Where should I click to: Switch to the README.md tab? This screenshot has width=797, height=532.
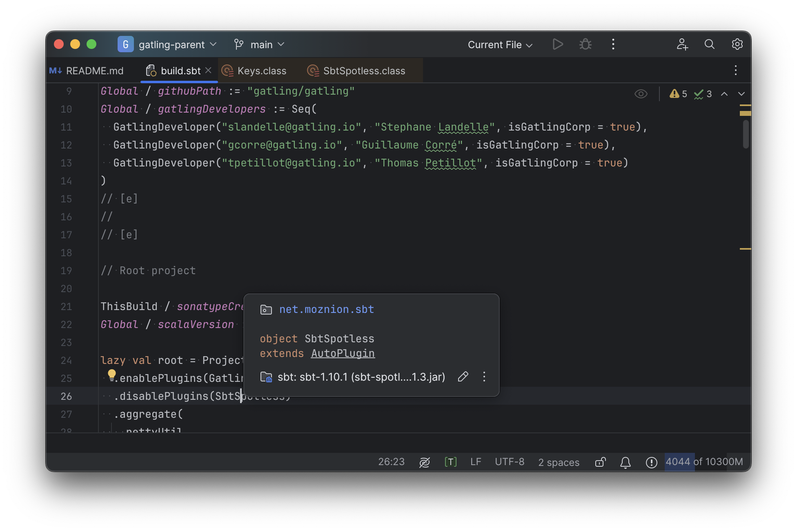coord(95,70)
